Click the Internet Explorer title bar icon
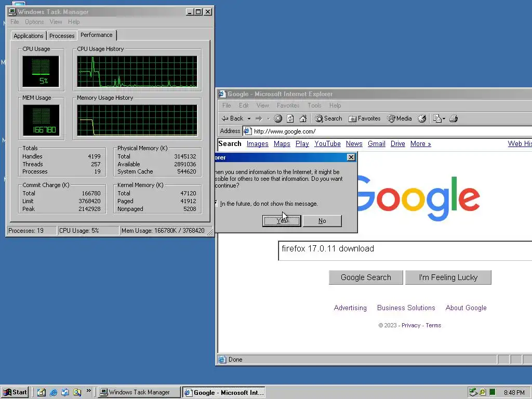 tap(222, 94)
